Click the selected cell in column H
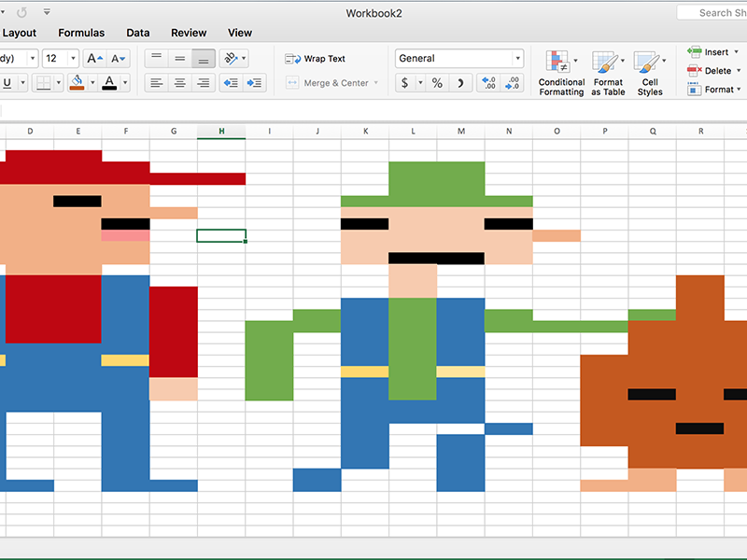This screenshot has height=560, width=747. (x=221, y=235)
